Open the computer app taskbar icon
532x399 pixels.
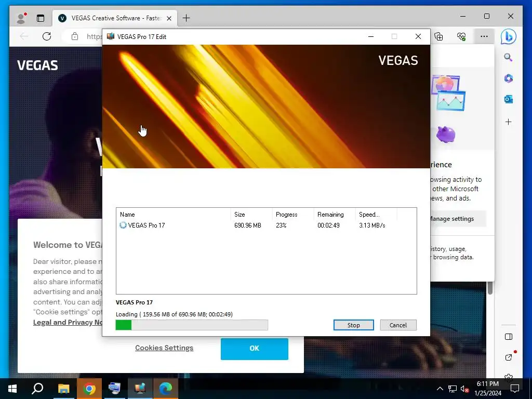point(114,389)
